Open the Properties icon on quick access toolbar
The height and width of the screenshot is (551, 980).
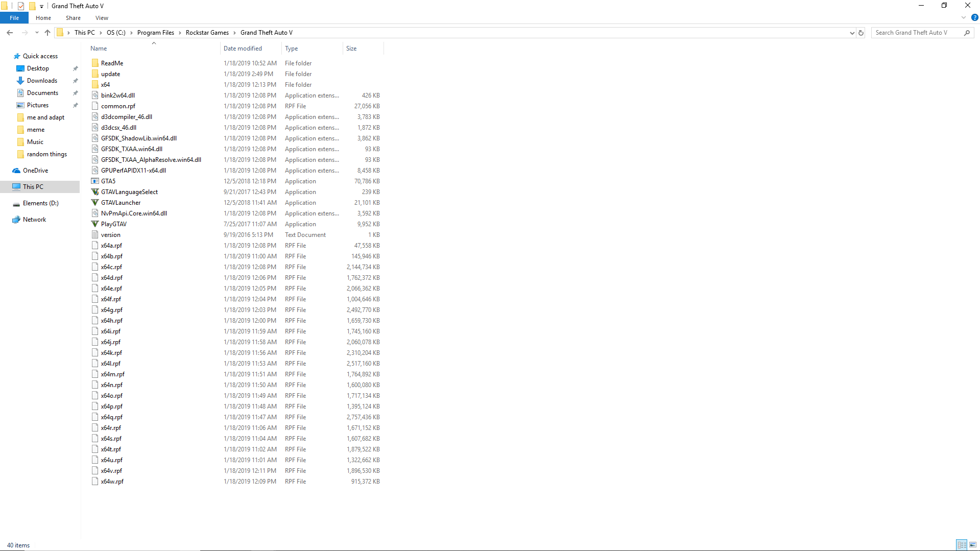21,6
